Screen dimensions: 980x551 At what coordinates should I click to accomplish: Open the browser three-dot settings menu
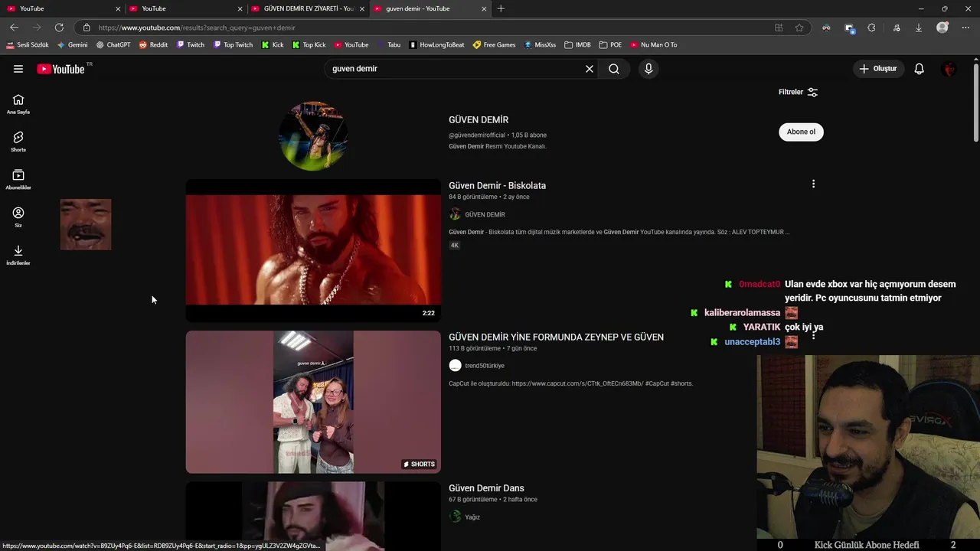click(965, 28)
